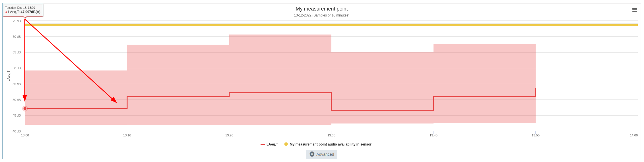Click the 13:50 time axis label
This screenshot has width=644, height=162.
tap(535, 135)
